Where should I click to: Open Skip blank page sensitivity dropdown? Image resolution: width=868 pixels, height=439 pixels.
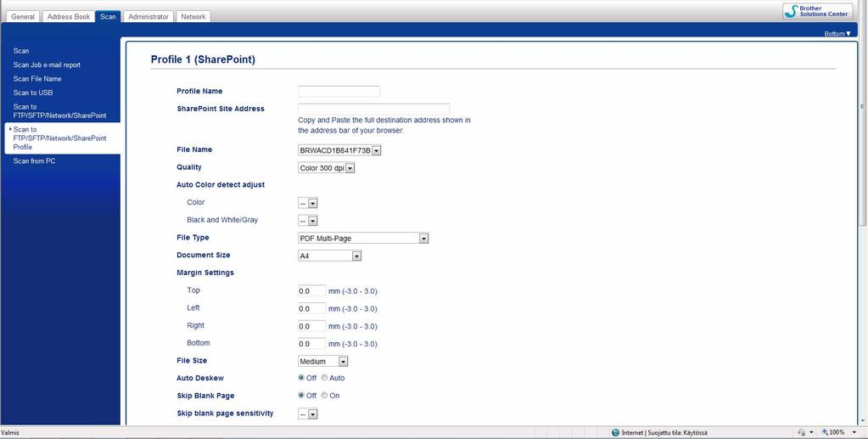(x=308, y=414)
